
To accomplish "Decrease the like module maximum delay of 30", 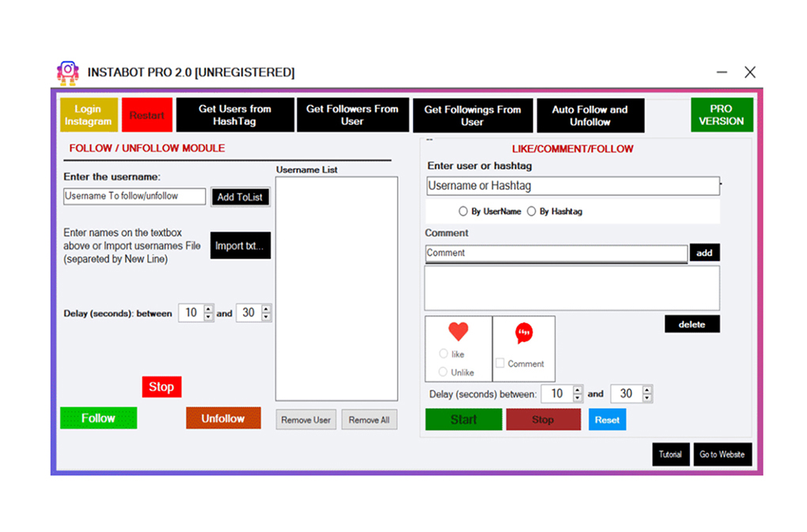I will [647, 398].
